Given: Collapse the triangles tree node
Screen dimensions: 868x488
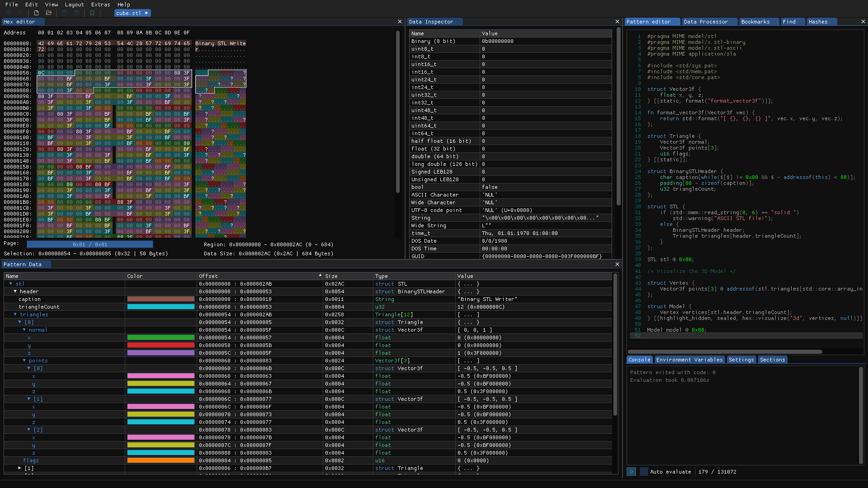Looking at the screenshot, I should [x=15, y=314].
